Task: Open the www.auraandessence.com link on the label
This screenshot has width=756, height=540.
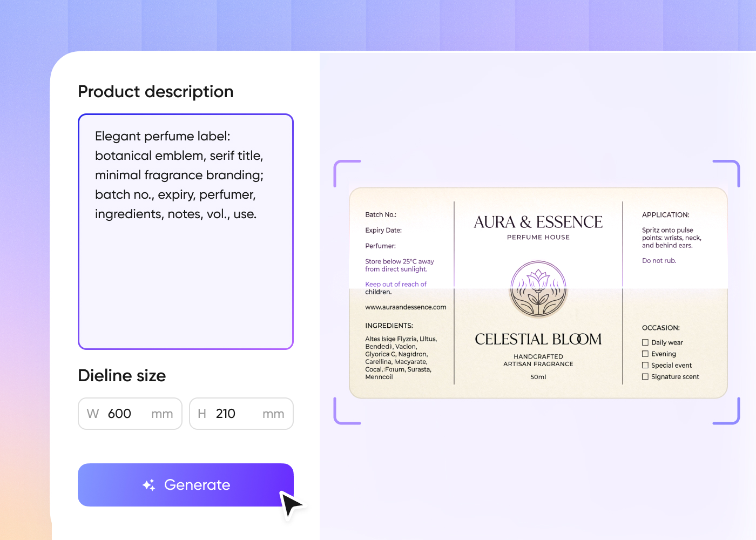Action: tap(406, 307)
